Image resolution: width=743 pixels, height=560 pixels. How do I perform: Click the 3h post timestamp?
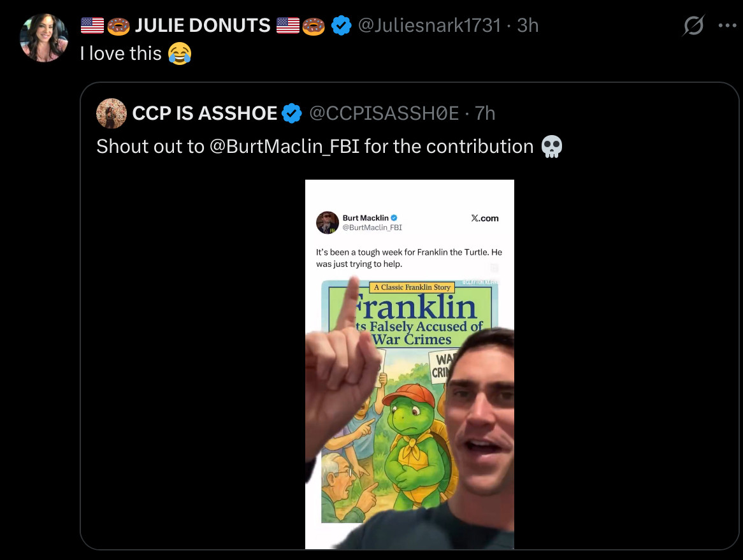pyautogui.click(x=528, y=26)
